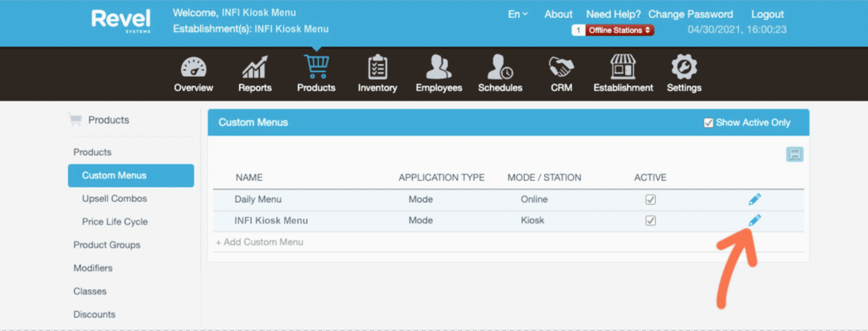The image size is (868, 331).
Task: Select the Products shopping cart icon
Action: (x=316, y=67)
